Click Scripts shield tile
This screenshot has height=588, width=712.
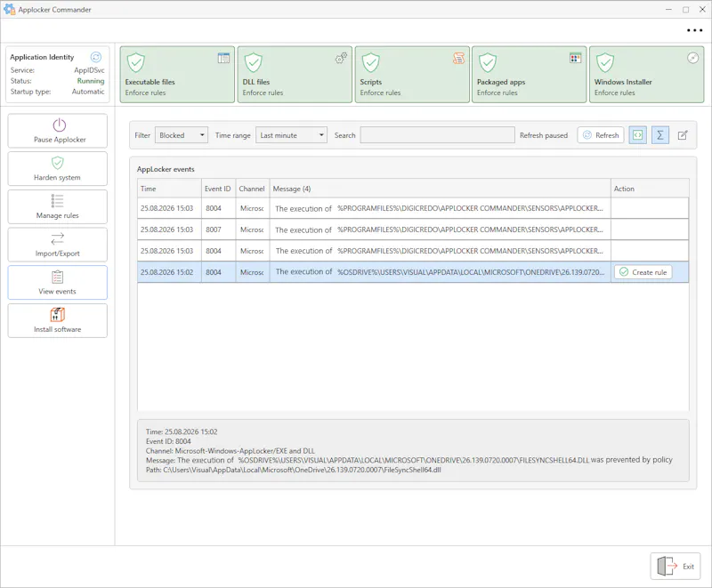pos(412,75)
